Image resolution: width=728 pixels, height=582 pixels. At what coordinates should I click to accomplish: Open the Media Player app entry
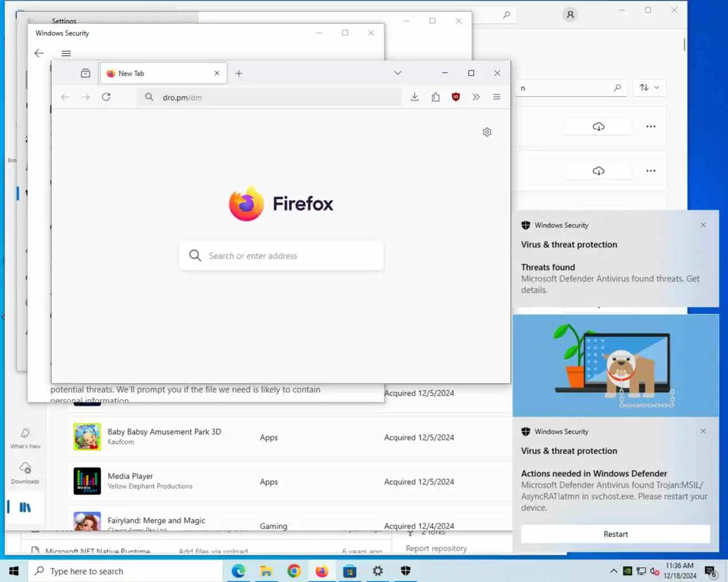pyautogui.click(x=289, y=481)
